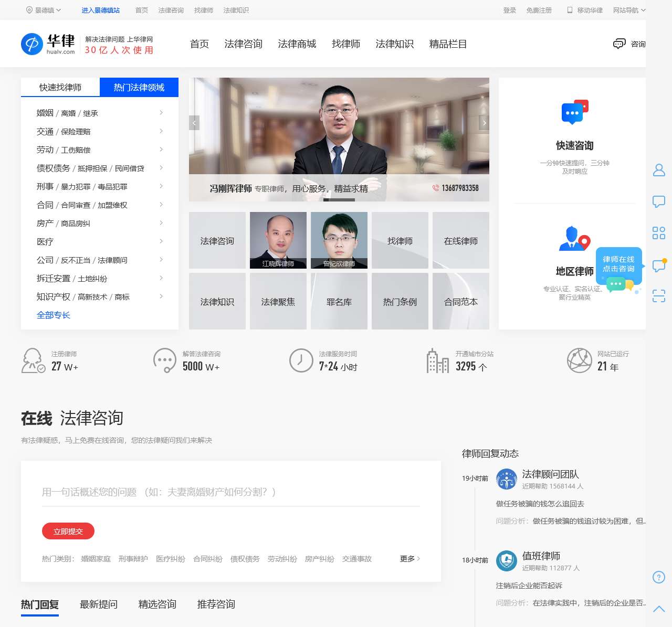Open the question 做任务被骗的钱怎么追回去

coord(540,504)
